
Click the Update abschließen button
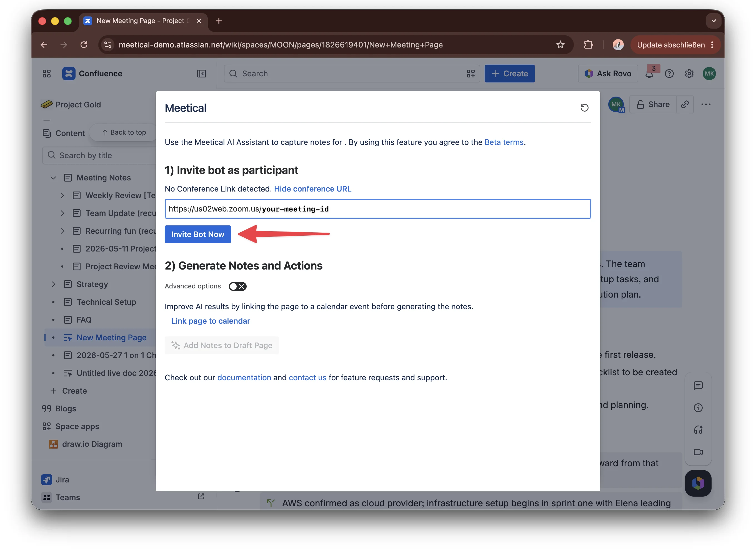point(675,45)
